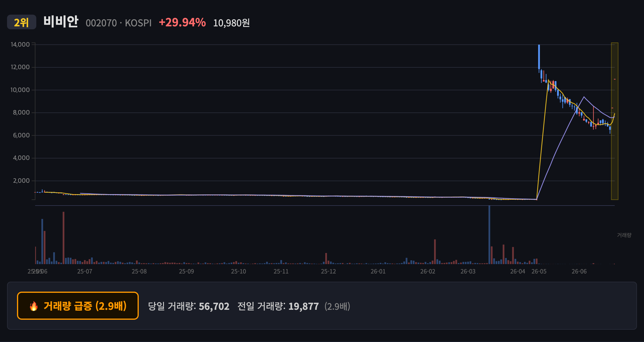Viewport: 644px width, 342px height.
Task: Click the fire icon in volume surge badge
Action: coord(34,306)
